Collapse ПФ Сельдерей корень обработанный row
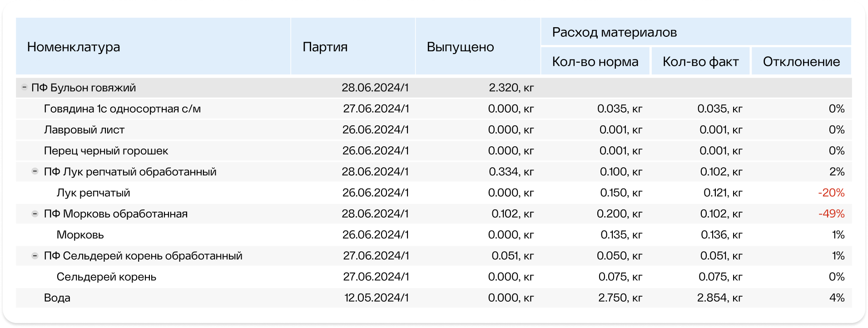Image resolution: width=868 pixels, height=328 pixels. tap(35, 255)
